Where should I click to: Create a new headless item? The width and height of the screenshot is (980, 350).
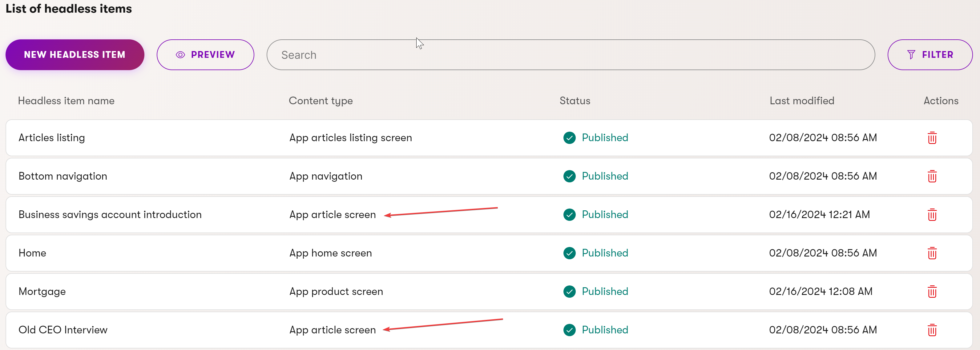click(75, 55)
